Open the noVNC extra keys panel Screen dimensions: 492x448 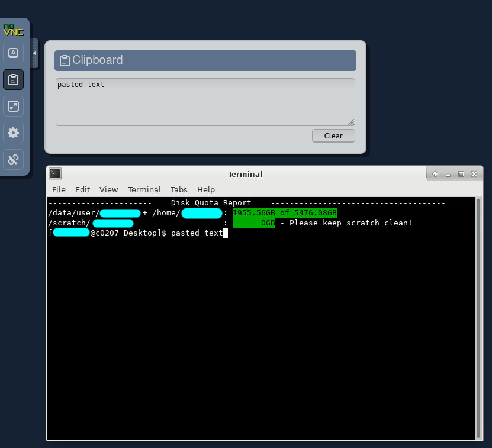coord(13,53)
